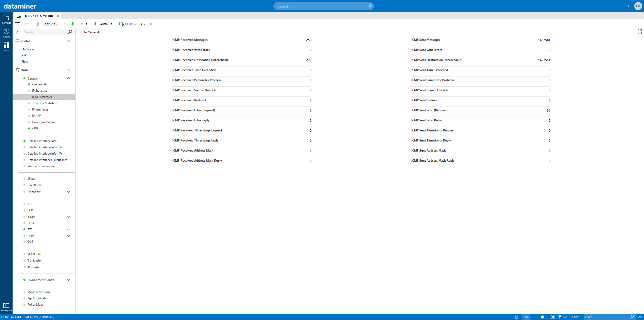The image size is (644, 320).
Task: Click the Up to "General" button
Action: [x=91, y=32]
